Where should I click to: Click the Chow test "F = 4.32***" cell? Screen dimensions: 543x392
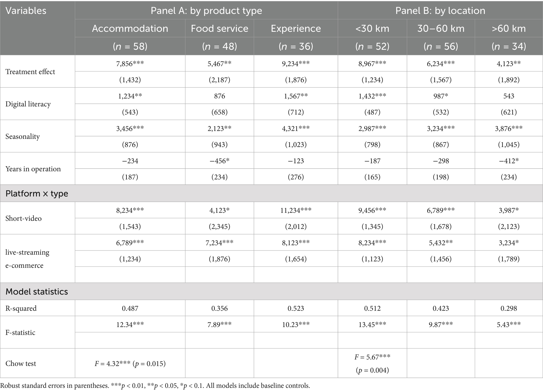pyautogui.click(x=130, y=364)
